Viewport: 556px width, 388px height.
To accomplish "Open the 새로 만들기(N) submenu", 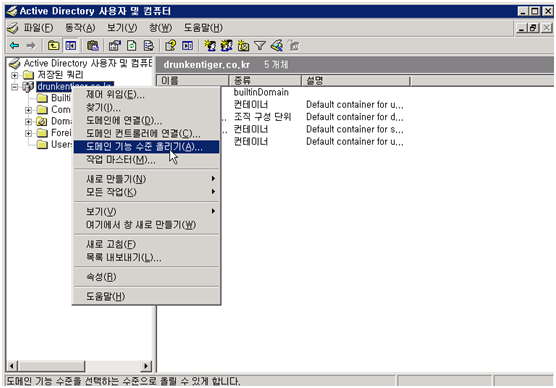I will pos(146,179).
